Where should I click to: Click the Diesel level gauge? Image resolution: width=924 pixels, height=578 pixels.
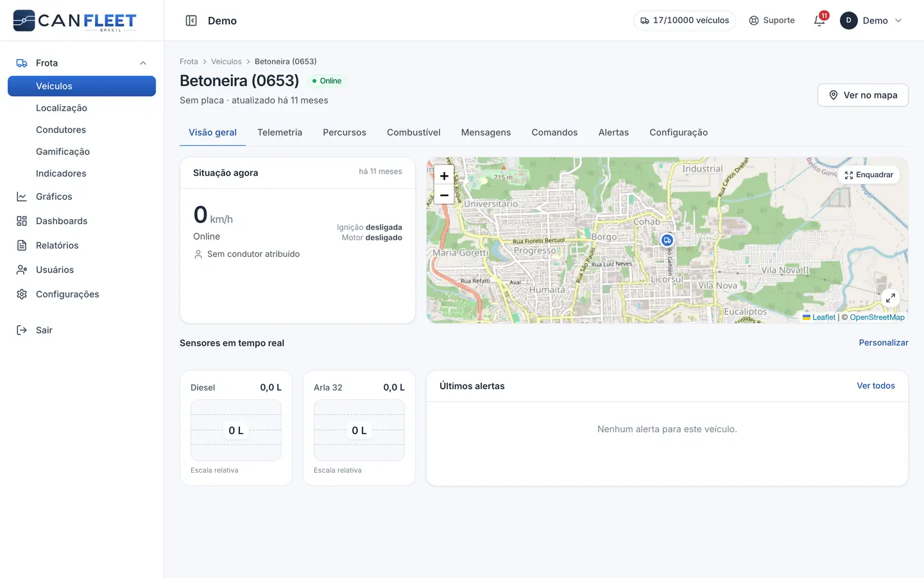[236, 430]
